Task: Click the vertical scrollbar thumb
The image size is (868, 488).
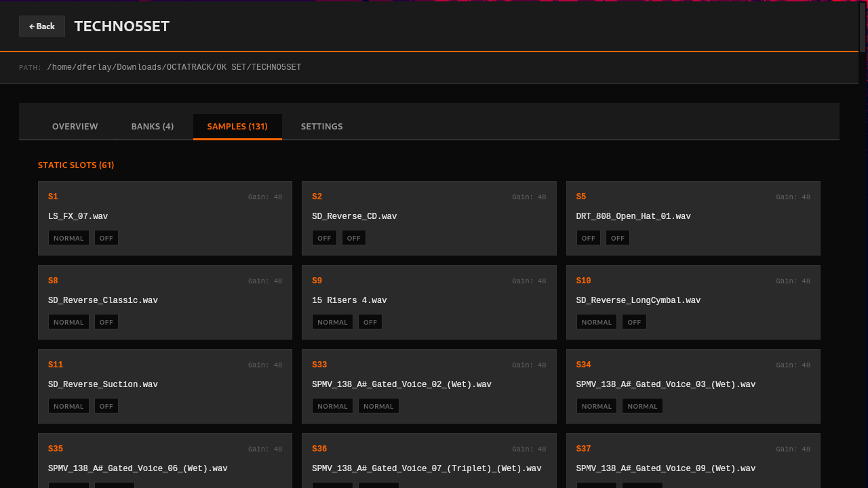Action: [863, 27]
